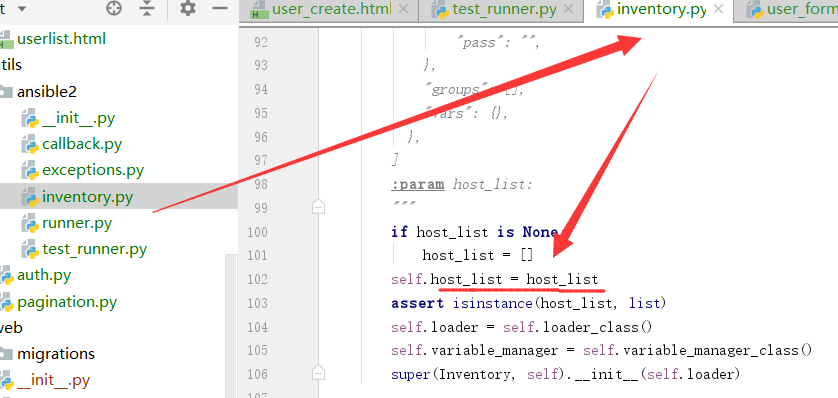
Task: Click the variable_manager assignment line
Action: (x=602, y=350)
